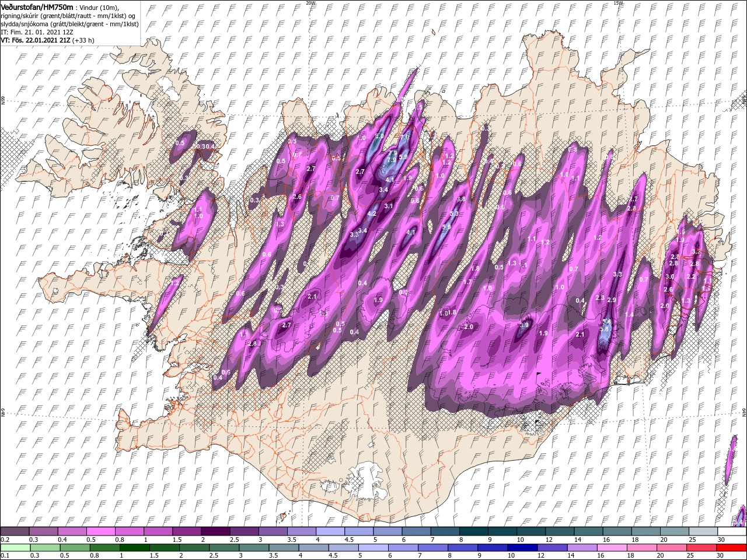Click the Veðurstofan/HM750m title text

point(37,6)
